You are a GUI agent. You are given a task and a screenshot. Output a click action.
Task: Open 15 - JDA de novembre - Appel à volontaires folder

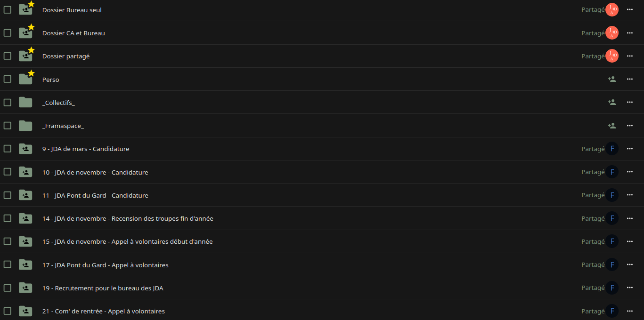tap(127, 241)
